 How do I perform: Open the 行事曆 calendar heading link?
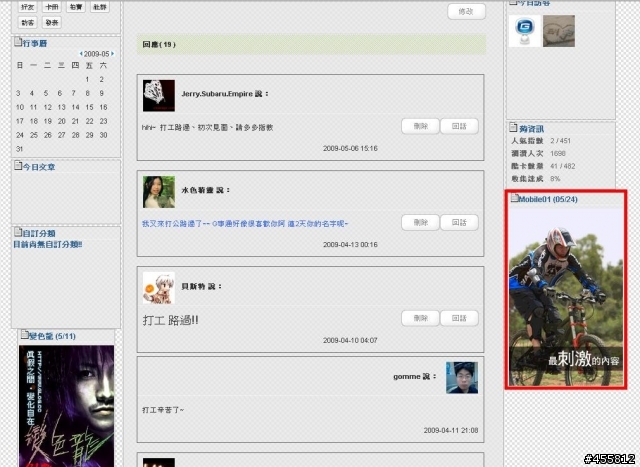coord(35,43)
